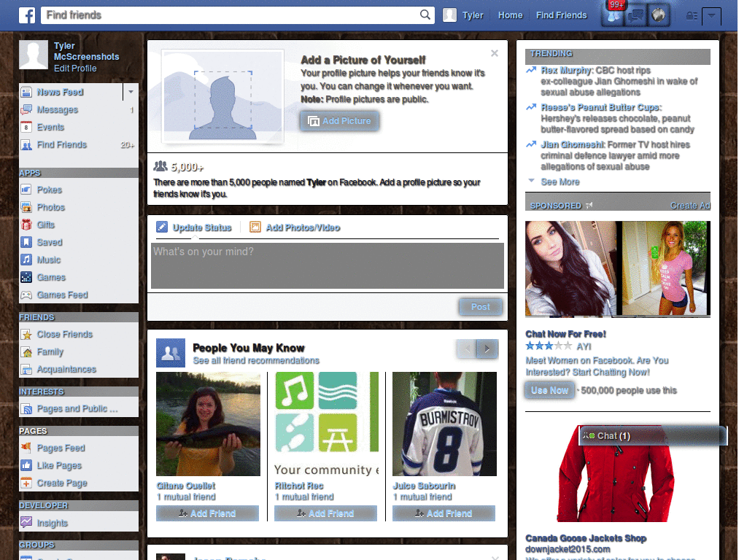
Task: Click the Events calendar icon
Action: tap(27, 127)
